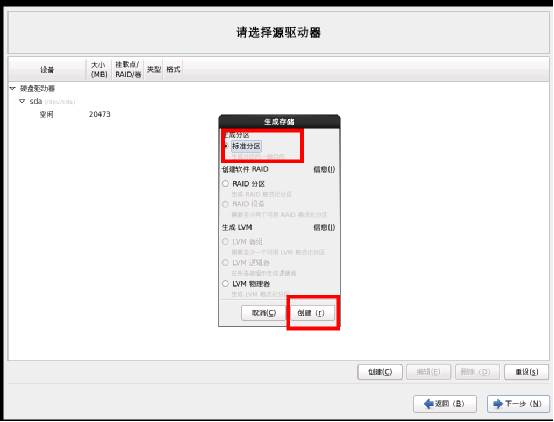Collapse the 硬盘驱动器 tree node
The width and height of the screenshot is (554, 422).
point(13,88)
